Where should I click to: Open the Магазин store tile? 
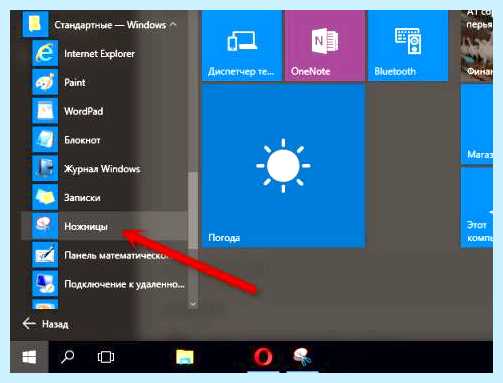(x=477, y=124)
